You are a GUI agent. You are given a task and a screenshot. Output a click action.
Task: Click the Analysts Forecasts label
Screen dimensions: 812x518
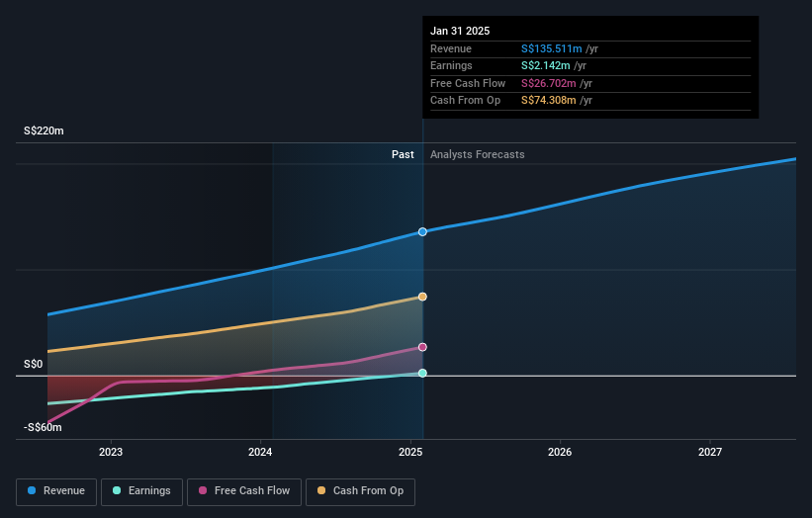coord(478,155)
